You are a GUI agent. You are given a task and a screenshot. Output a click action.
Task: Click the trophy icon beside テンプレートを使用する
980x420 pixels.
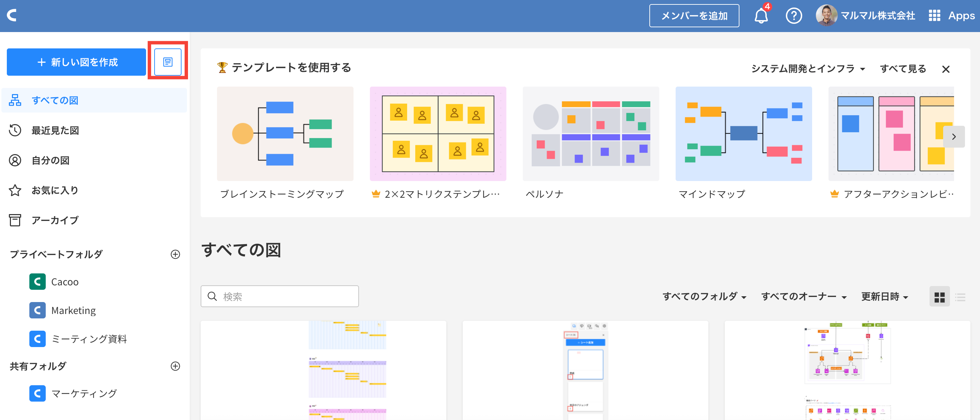[x=222, y=67]
